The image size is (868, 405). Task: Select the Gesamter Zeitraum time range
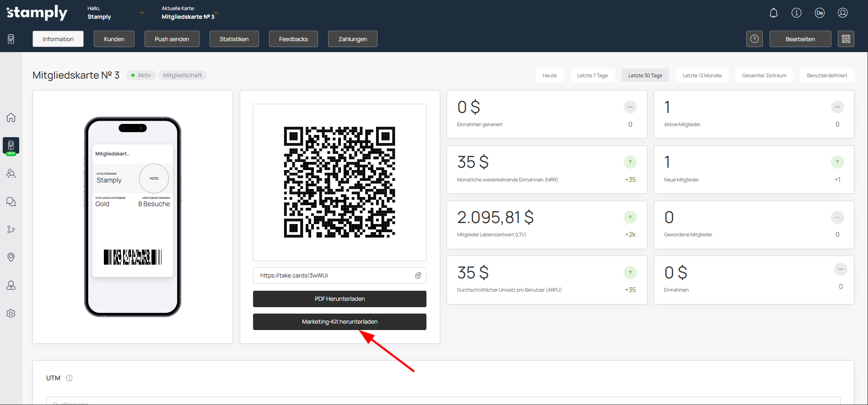[x=764, y=75]
